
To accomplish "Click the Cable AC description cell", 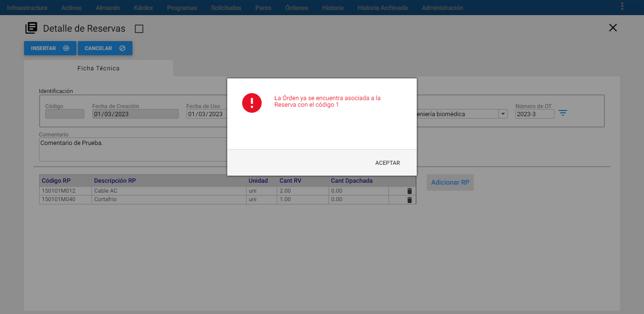I will [x=169, y=191].
